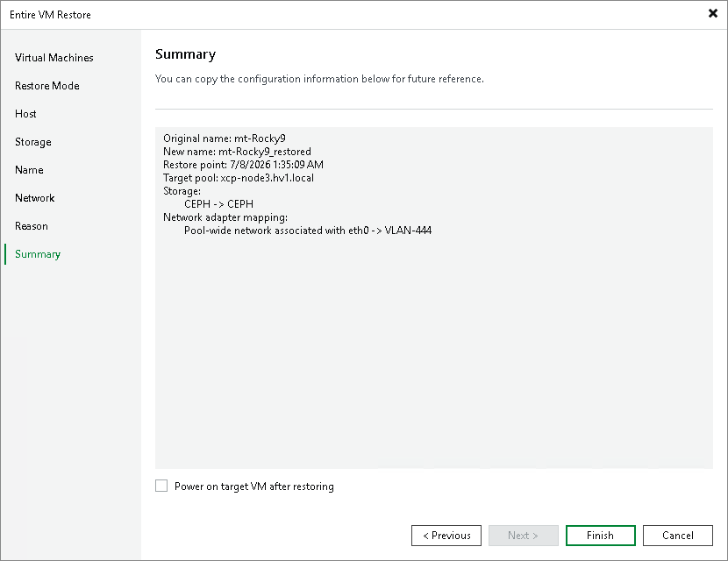This screenshot has width=728, height=561.
Task: Select the Host step in sidebar
Action: [25, 114]
